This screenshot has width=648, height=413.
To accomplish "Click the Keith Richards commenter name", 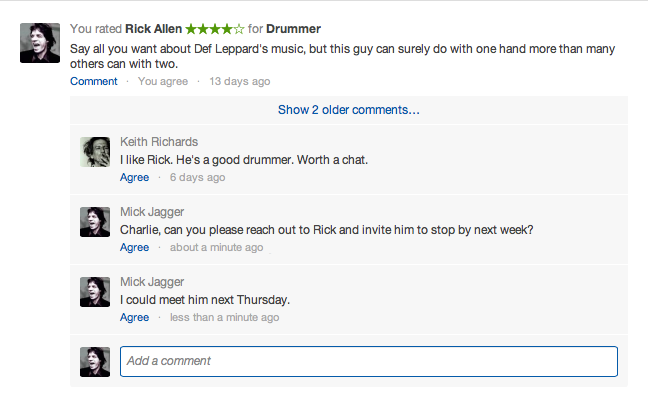I will (159, 142).
